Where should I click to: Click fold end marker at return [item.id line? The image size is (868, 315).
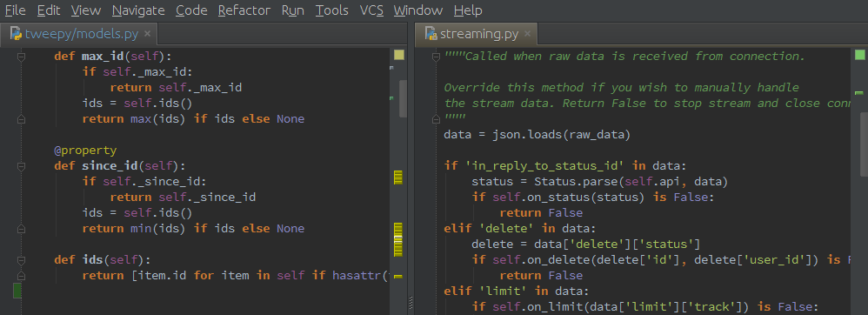[21, 275]
